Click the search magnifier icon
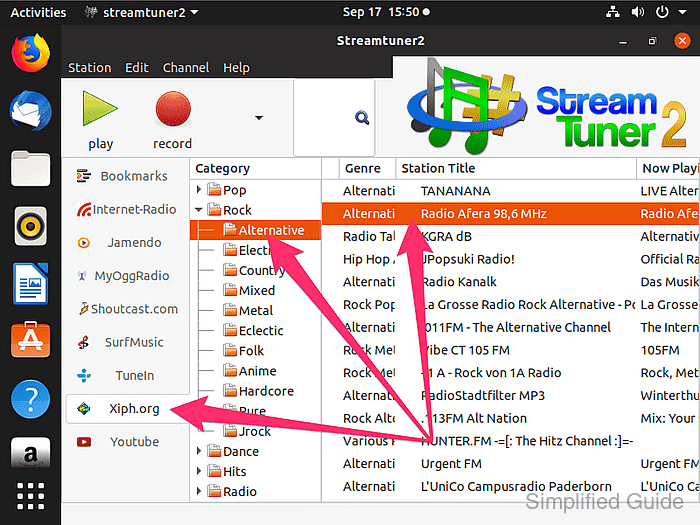The image size is (700, 525). tap(362, 118)
